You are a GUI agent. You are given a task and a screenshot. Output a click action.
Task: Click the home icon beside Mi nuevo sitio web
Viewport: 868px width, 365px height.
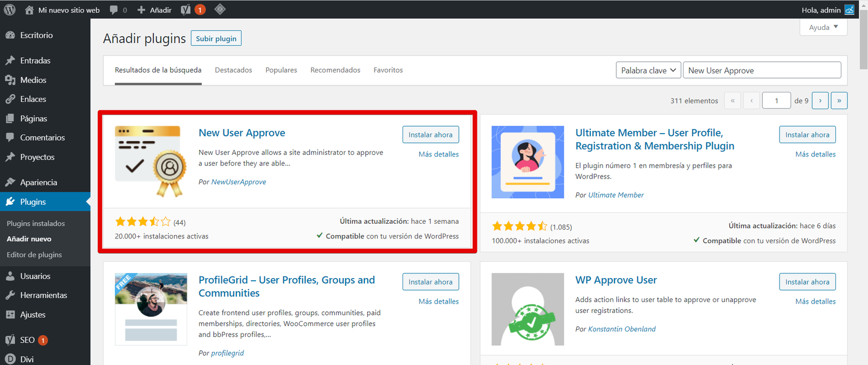pos(29,10)
